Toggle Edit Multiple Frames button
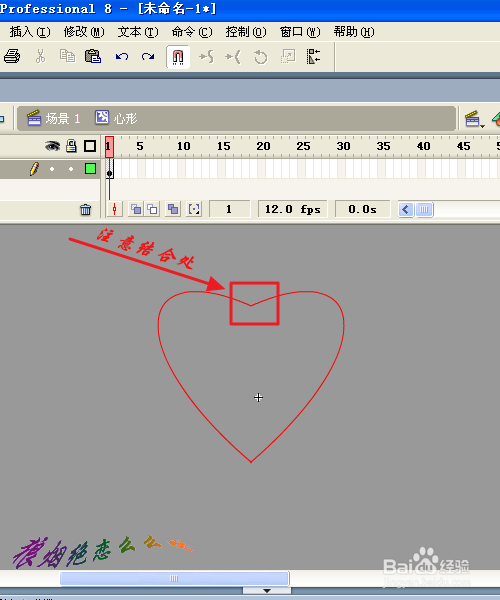Screen dimensions: 500x600 click(173, 209)
